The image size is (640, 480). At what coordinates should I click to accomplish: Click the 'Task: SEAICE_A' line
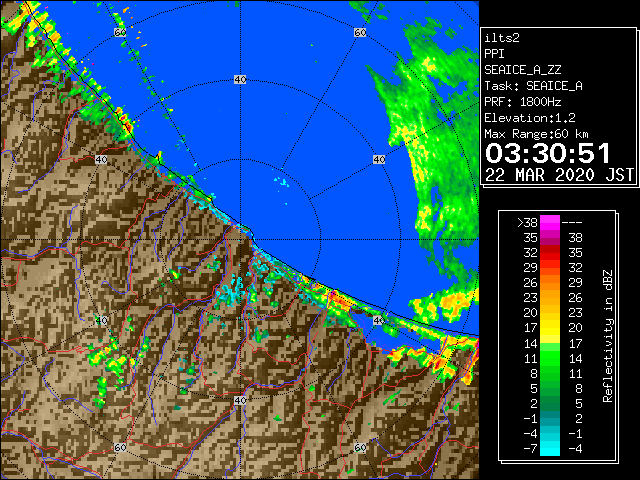tap(533, 86)
